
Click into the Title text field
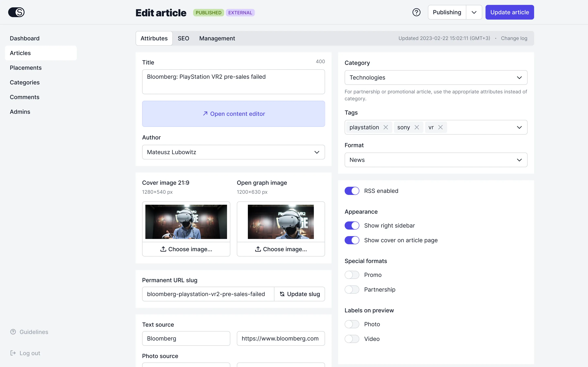(x=233, y=82)
